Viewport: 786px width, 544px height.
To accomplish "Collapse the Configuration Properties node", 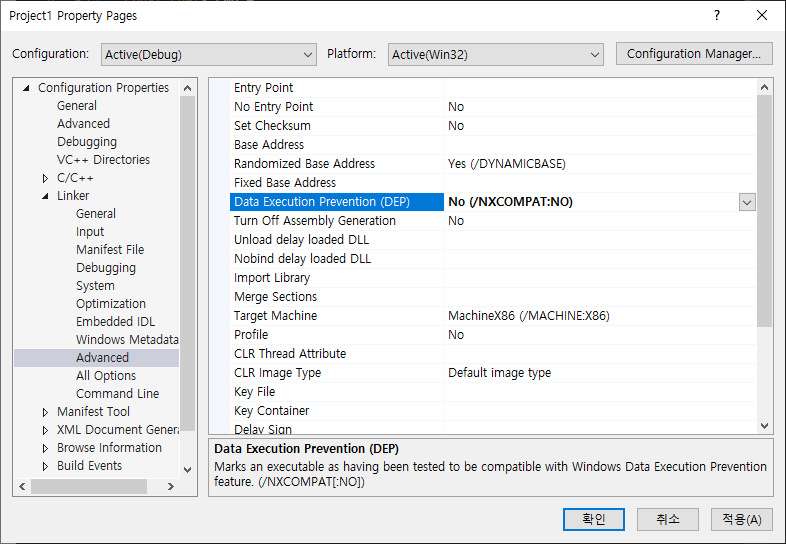I will tap(27, 88).
